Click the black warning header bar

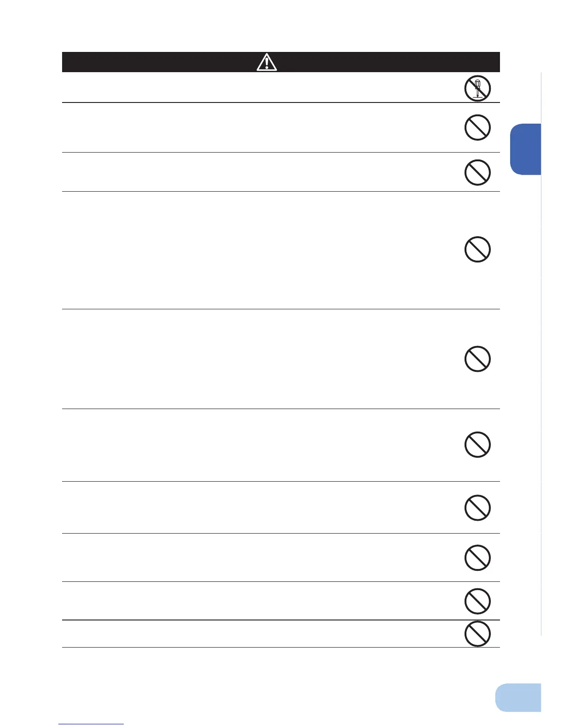point(281,62)
